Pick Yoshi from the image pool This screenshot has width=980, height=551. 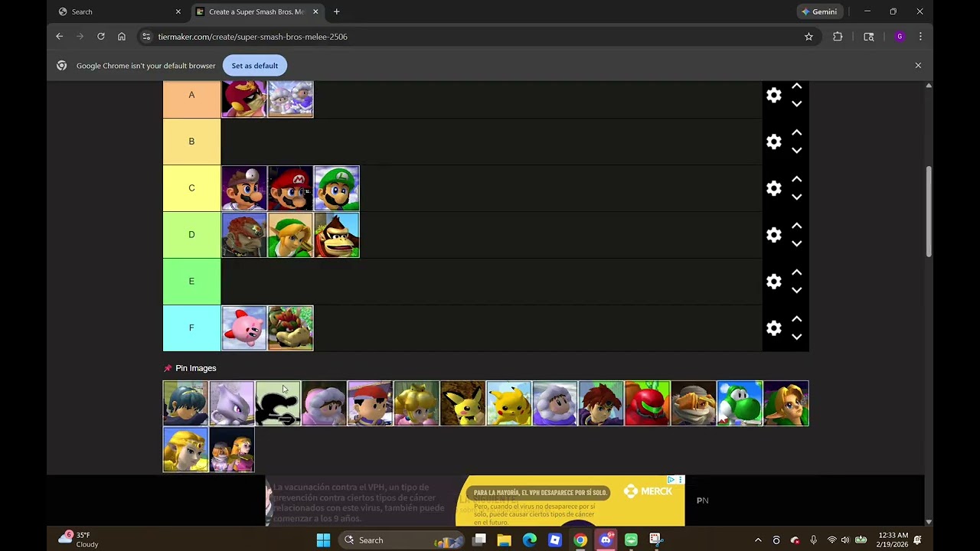pyautogui.click(x=740, y=403)
